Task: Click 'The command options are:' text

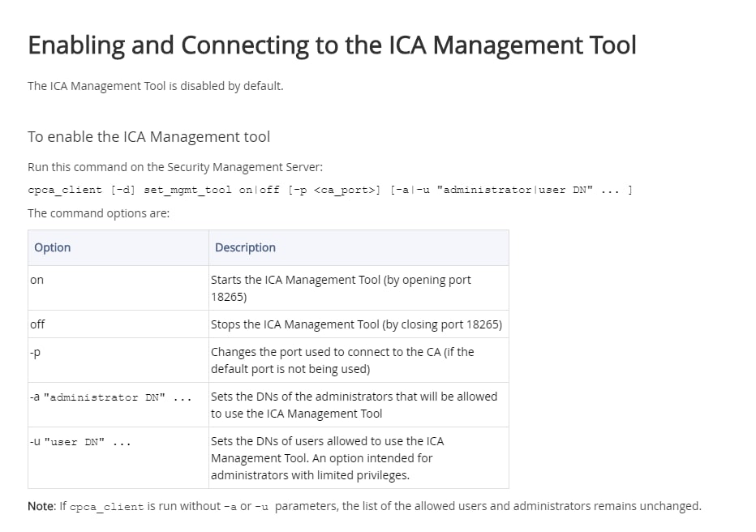Action: click(98, 213)
